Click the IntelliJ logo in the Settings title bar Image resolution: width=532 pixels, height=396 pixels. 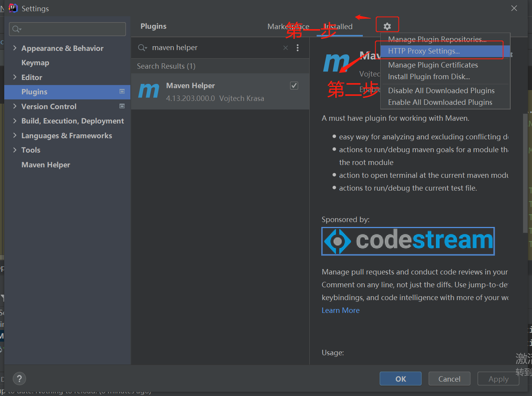pyautogui.click(x=13, y=8)
